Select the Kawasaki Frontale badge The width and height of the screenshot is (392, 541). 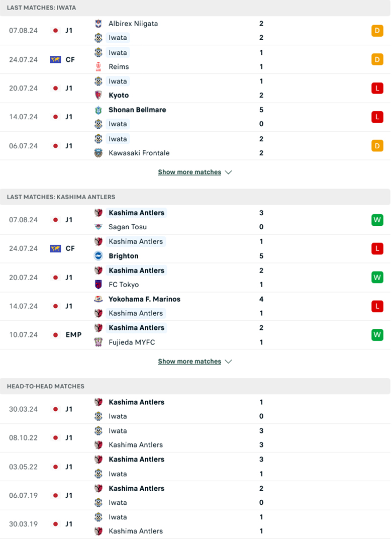click(99, 153)
